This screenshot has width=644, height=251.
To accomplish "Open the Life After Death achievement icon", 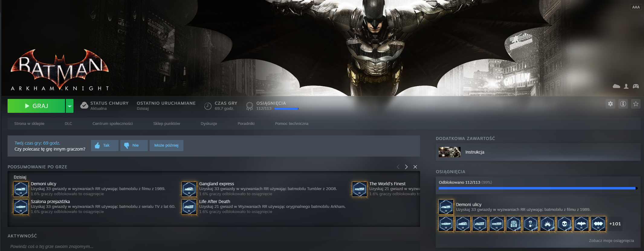I will (x=189, y=207).
